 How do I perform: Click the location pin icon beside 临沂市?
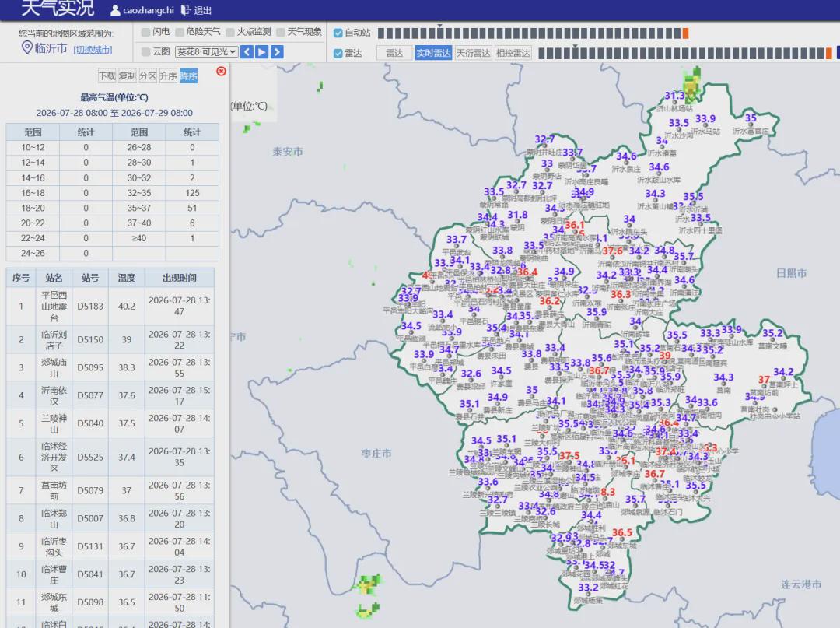point(26,47)
